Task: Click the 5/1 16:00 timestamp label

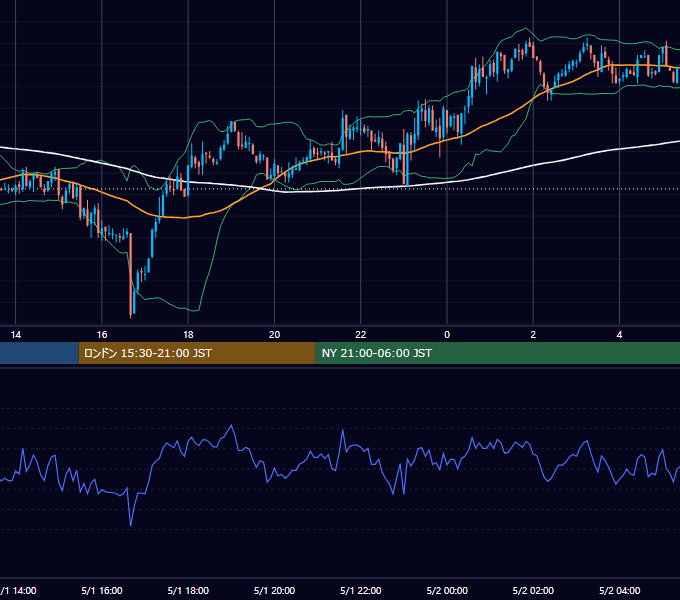Action: [102, 590]
